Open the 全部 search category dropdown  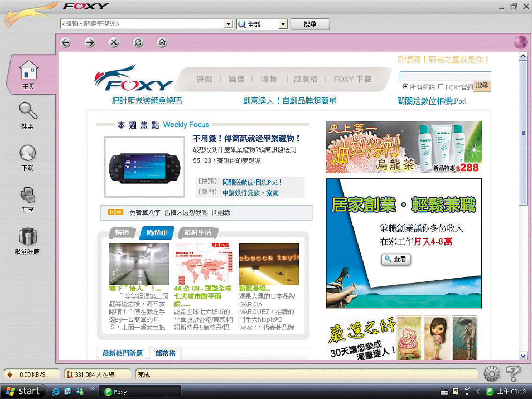(281, 23)
